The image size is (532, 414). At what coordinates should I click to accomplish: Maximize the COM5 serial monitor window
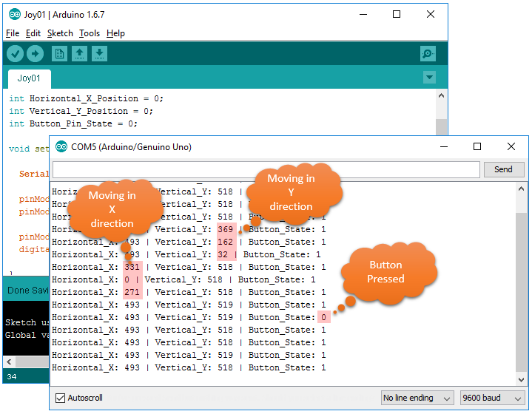point(477,146)
